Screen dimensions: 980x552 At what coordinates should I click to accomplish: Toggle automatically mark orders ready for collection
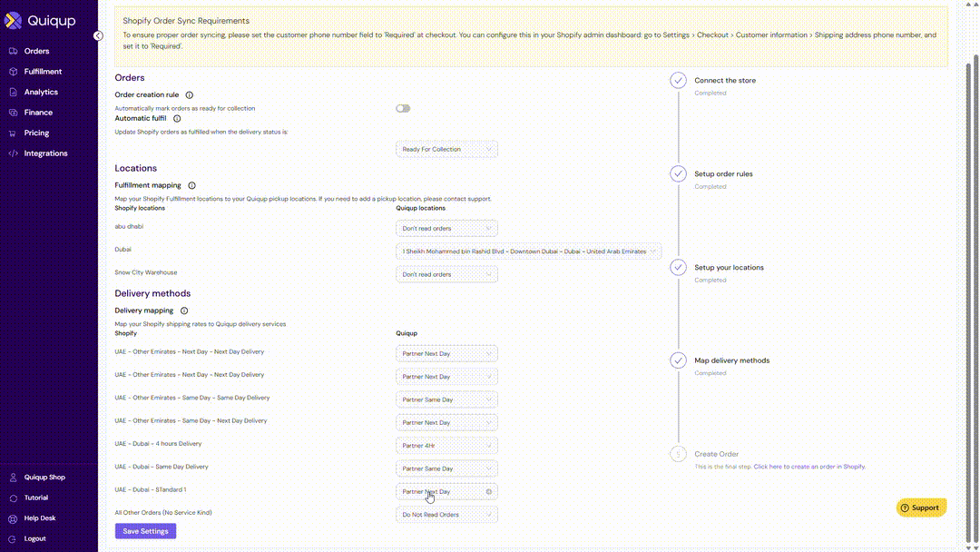click(x=403, y=109)
